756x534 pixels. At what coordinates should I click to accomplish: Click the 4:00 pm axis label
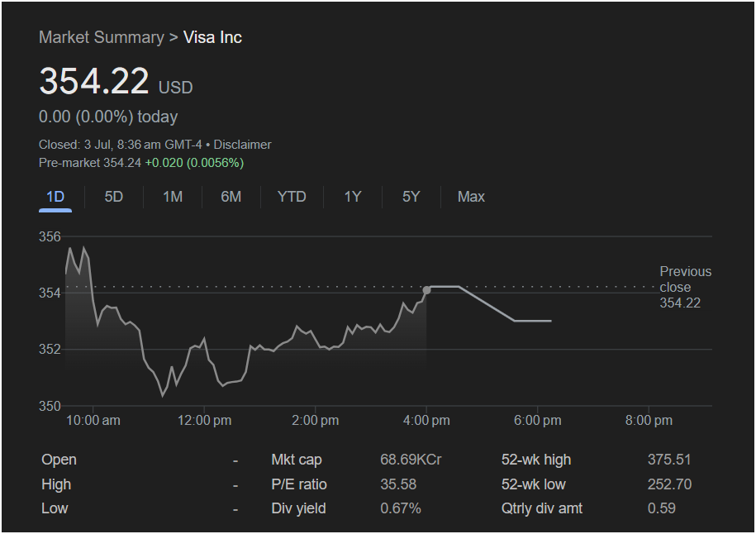(426, 421)
